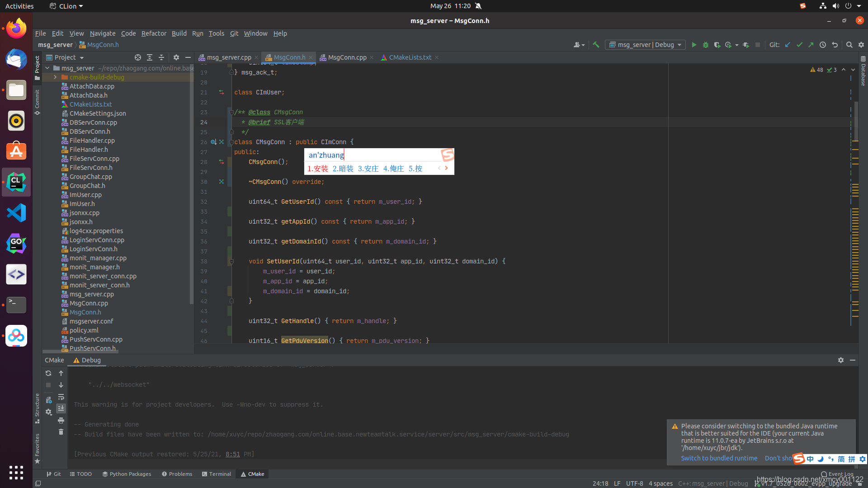Toggle Favorites tool window side tab
Image resolution: width=868 pixels, height=488 pixels.
(37, 449)
